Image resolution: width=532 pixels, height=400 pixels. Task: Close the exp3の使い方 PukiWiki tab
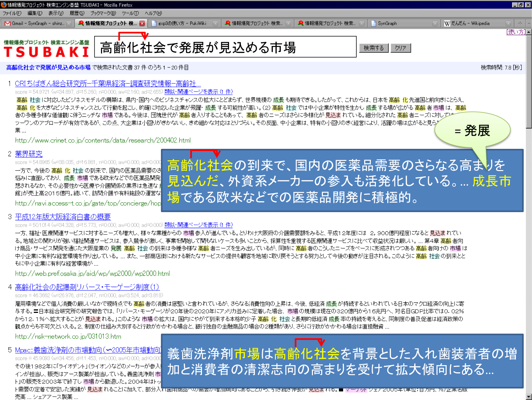point(215,23)
